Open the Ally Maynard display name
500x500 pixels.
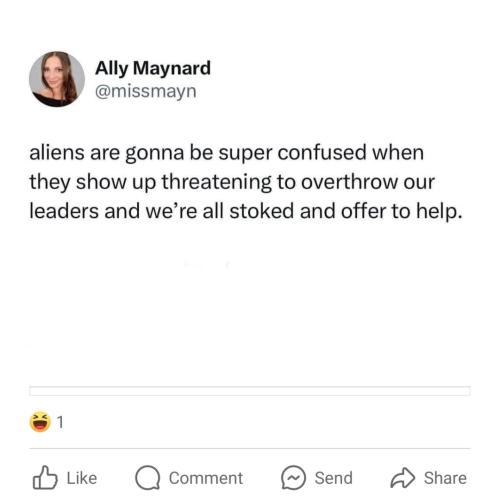click(153, 68)
